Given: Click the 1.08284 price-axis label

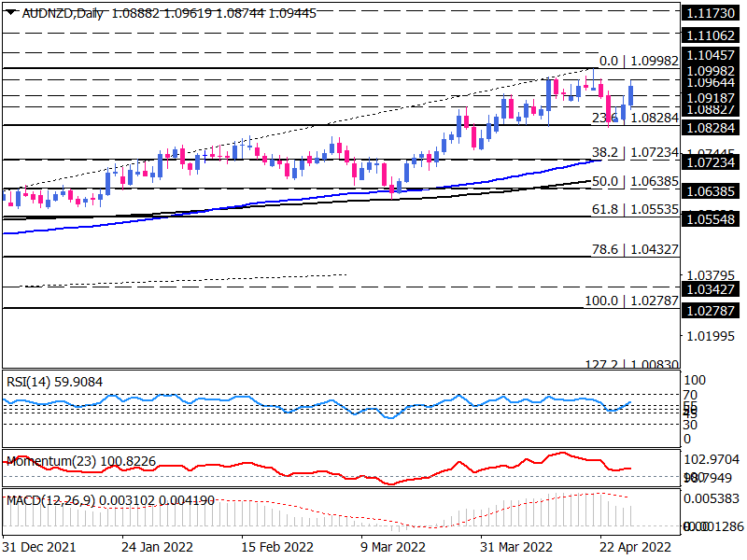Looking at the screenshot, I should tap(711, 127).
